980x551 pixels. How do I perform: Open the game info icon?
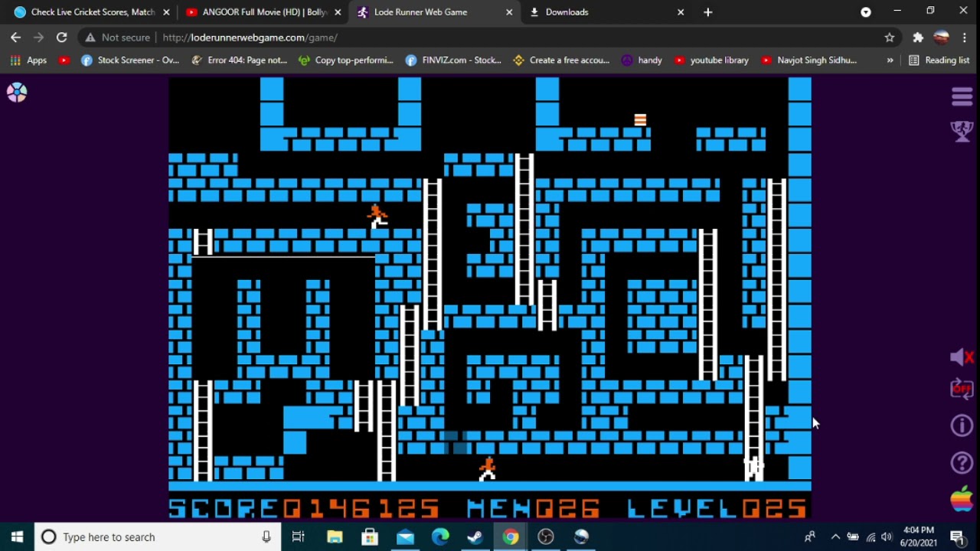pyautogui.click(x=962, y=425)
